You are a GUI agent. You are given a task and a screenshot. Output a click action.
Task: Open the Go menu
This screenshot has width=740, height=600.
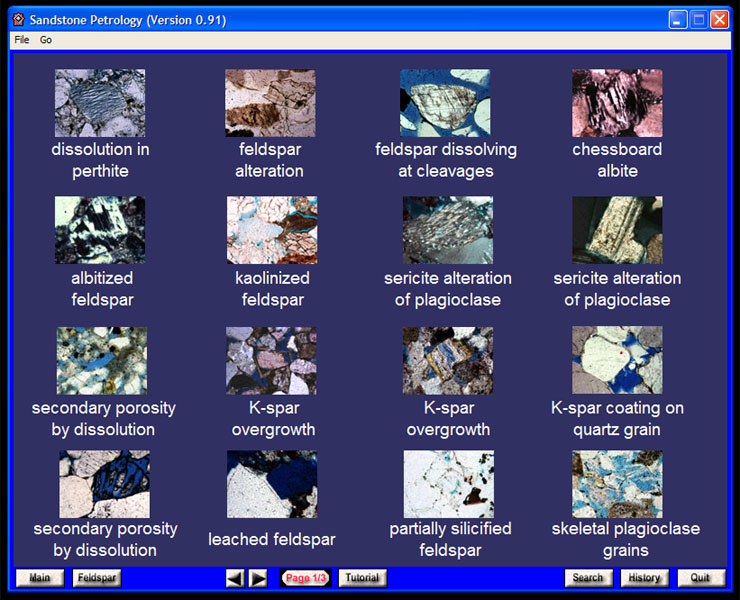(x=46, y=40)
